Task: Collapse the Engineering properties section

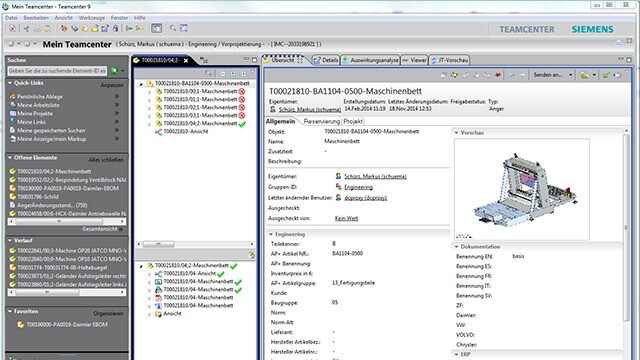Action: 271,234
